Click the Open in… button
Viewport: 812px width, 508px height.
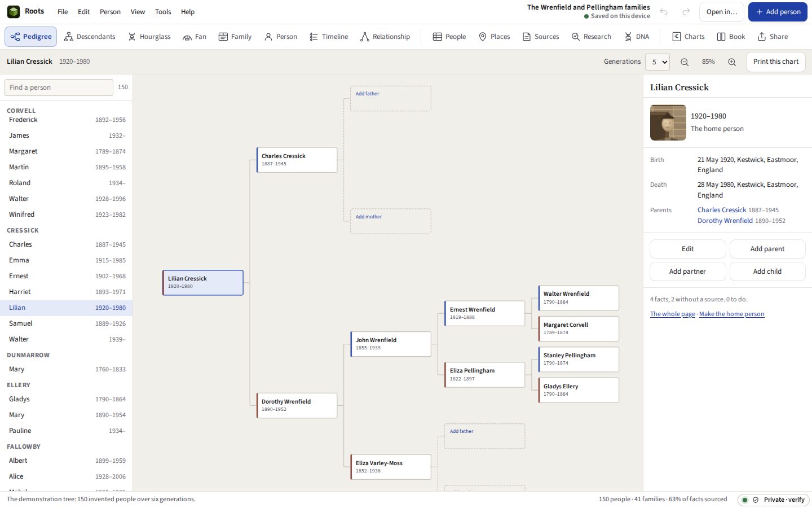tap(722, 12)
